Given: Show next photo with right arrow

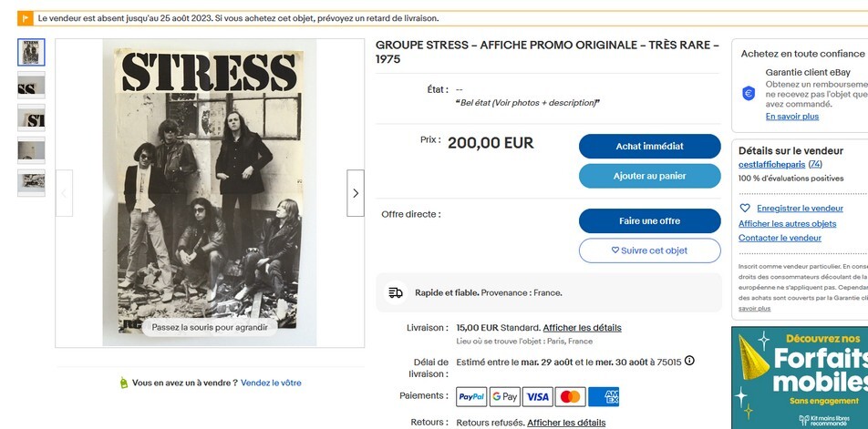Looking at the screenshot, I should tap(356, 193).
